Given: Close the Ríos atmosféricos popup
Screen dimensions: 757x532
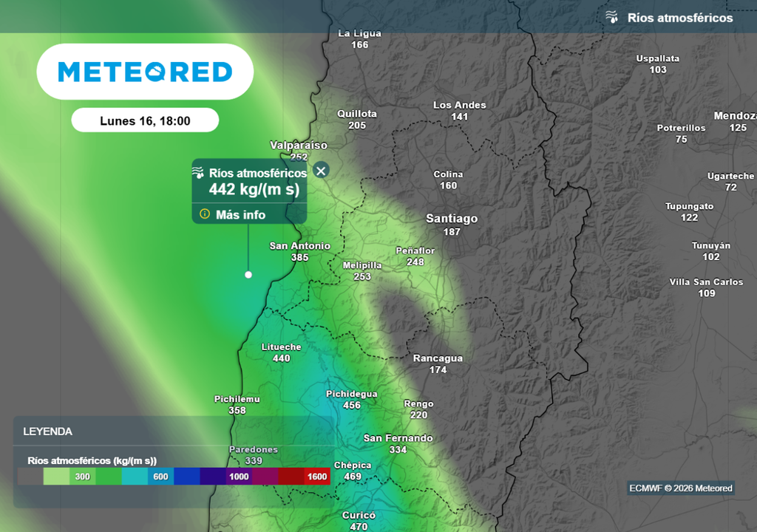Looking at the screenshot, I should click(x=320, y=171).
